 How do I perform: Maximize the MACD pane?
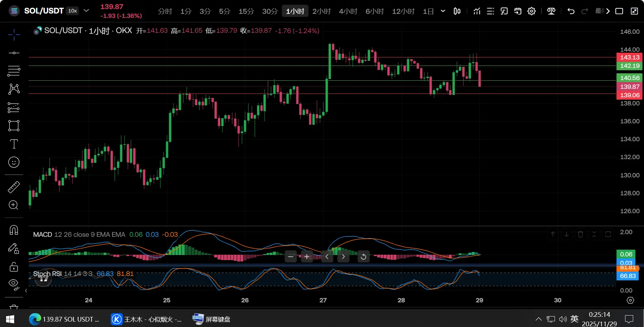[x=608, y=234]
